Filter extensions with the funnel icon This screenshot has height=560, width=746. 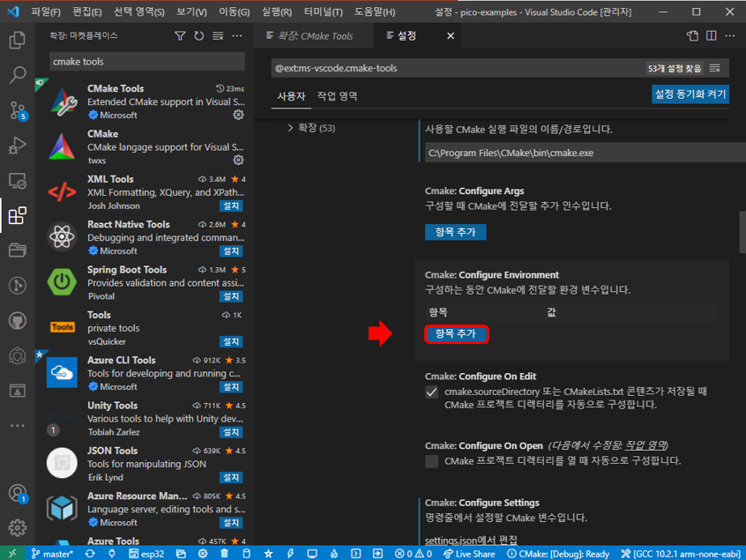coord(180,35)
